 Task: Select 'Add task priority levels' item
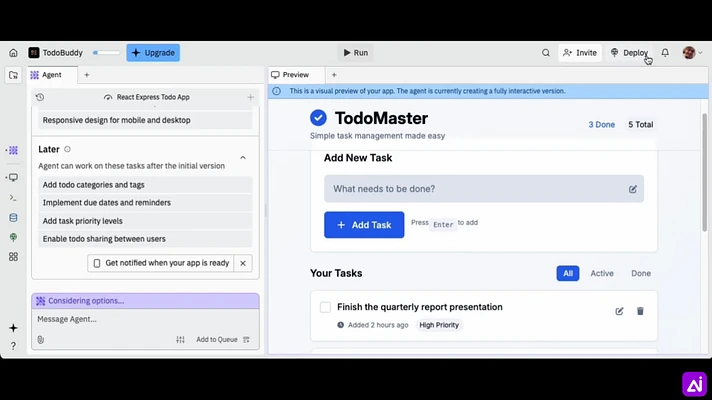[145, 221]
